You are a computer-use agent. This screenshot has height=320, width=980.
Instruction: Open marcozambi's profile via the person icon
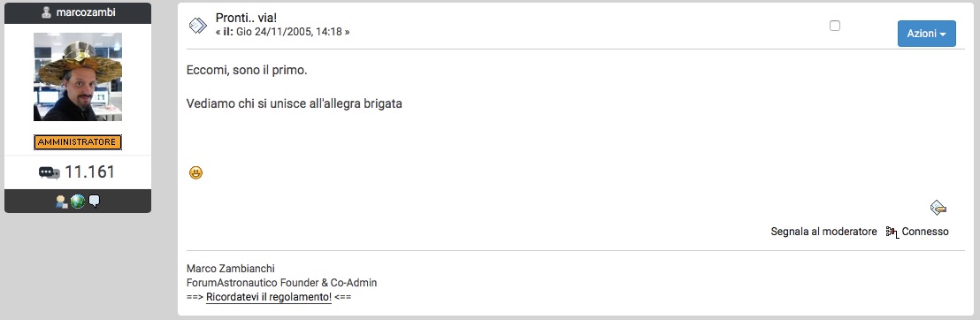(61, 202)
